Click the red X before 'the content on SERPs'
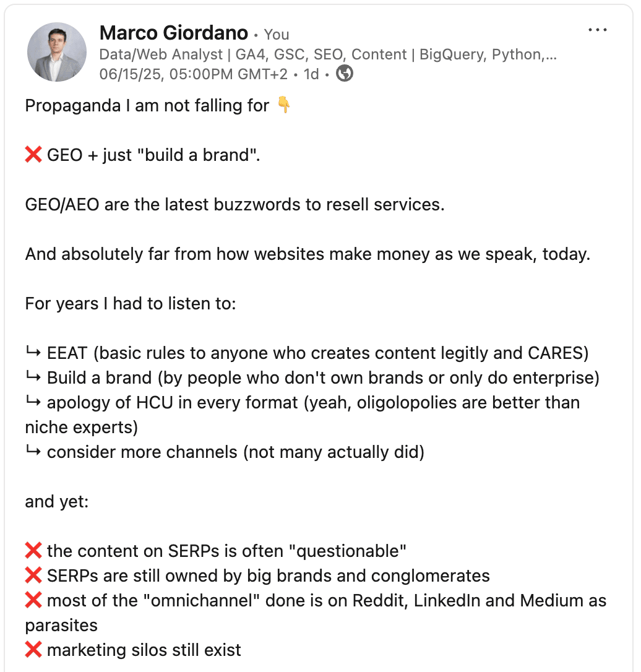 33,551
